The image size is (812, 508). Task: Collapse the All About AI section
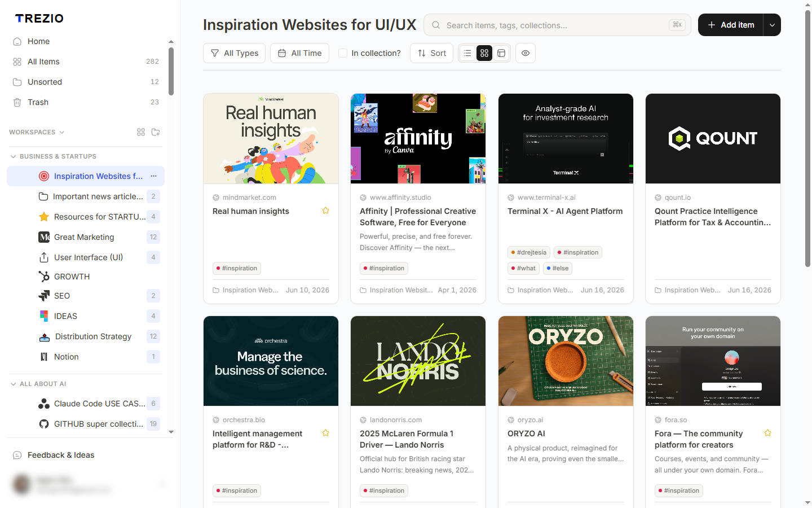(13, 384)
